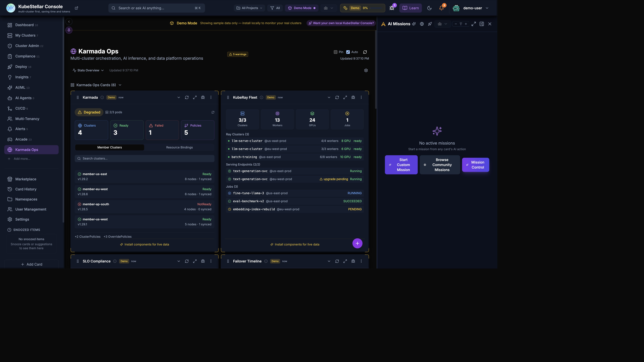Image resolution: width=644 pixels, height=362 pixels.
Task: Switch to Resource Bindings tab
Action: [x=179, y=147]
